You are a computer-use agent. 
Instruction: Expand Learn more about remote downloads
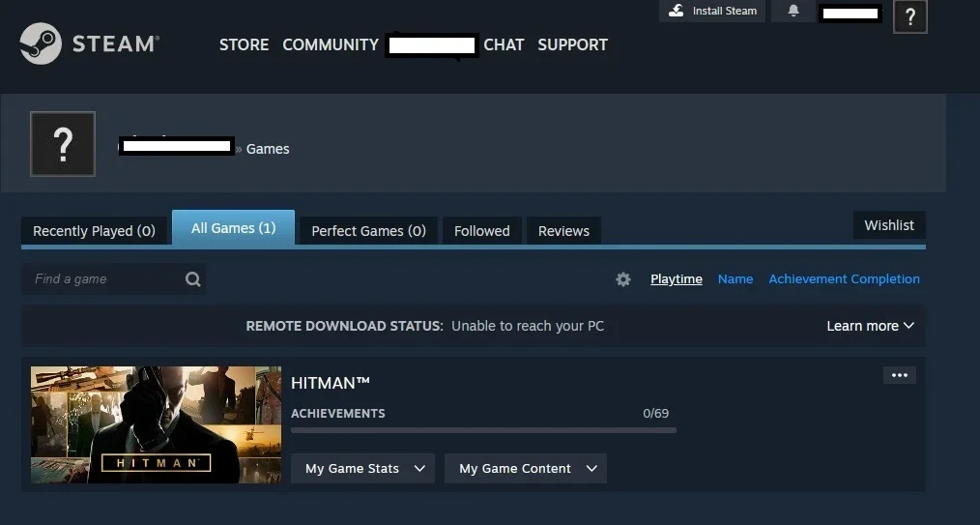870,326
